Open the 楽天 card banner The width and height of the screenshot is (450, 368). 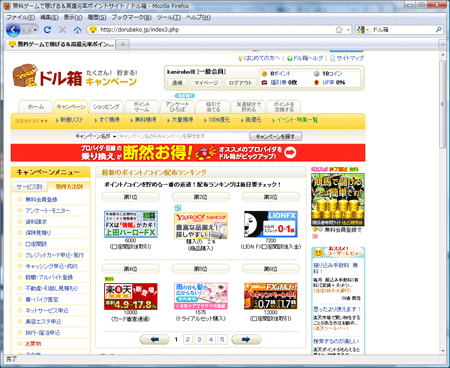point(131,296)
